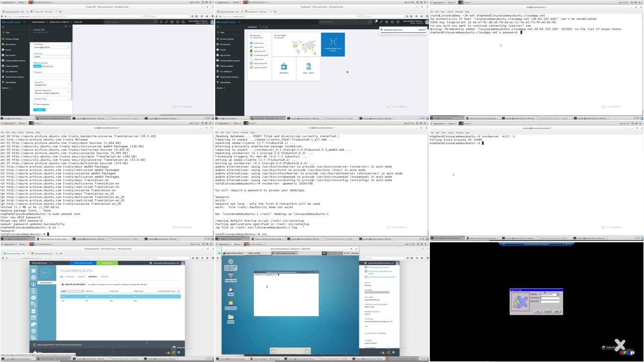Toggle Pin to dashboard checkbox in Create VM
This screenshot has height=362, width=644.
[35, 104]
